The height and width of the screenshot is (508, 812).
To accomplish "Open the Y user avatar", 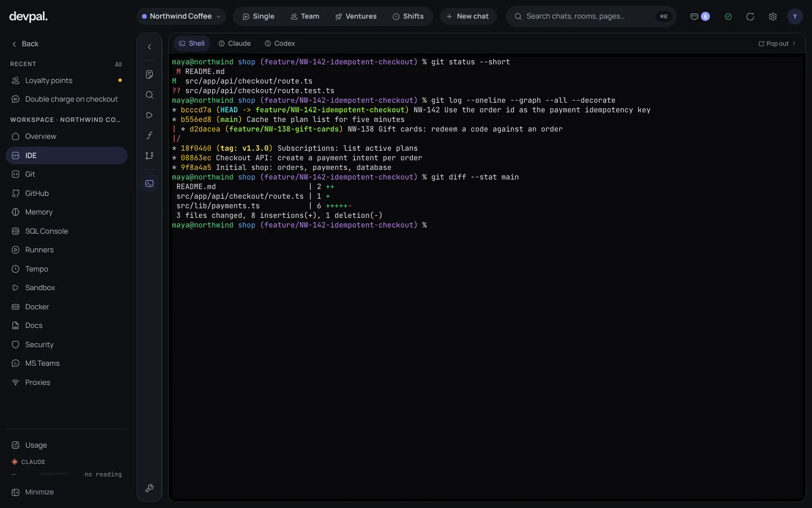I will [795, 16].
